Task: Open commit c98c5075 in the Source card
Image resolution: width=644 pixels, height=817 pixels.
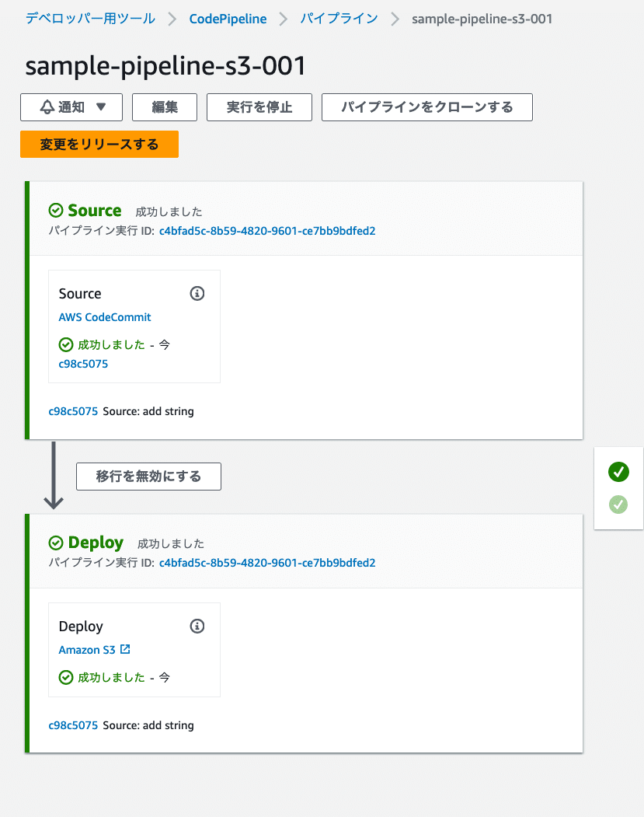Action: click(82, 364)
